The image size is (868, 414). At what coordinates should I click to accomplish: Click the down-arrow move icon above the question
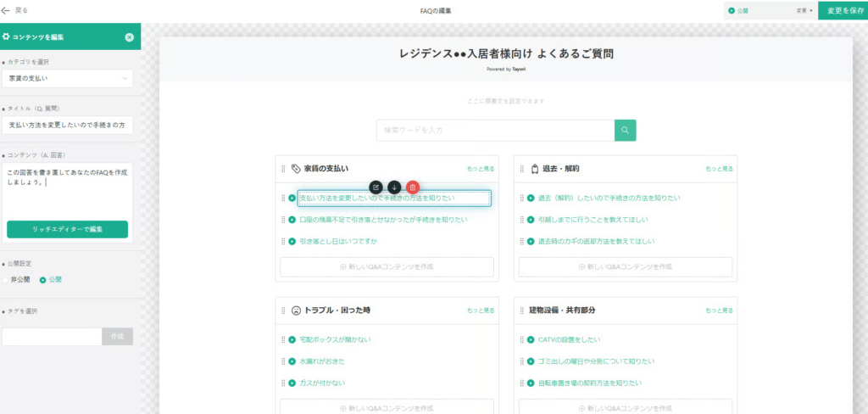(394, 187)
